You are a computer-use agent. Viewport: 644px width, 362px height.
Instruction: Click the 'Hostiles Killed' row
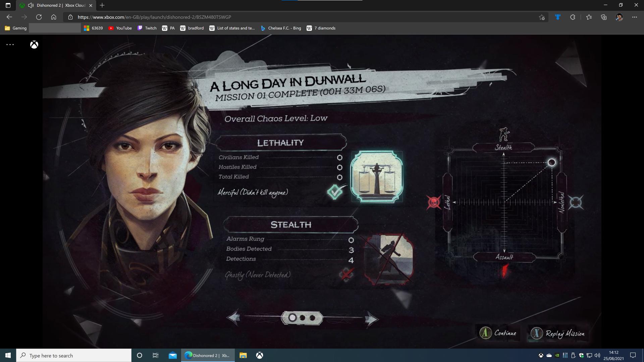point(280,167)
